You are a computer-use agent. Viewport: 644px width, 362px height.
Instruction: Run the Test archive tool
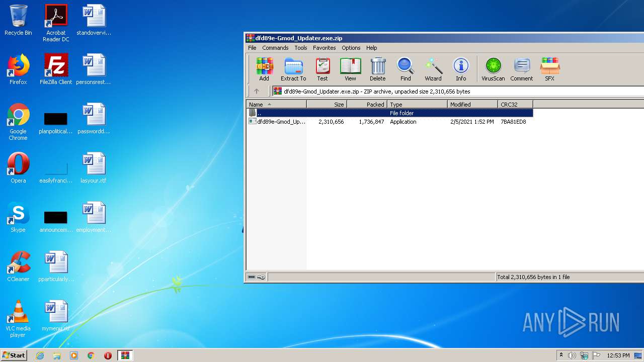[323, 69]
